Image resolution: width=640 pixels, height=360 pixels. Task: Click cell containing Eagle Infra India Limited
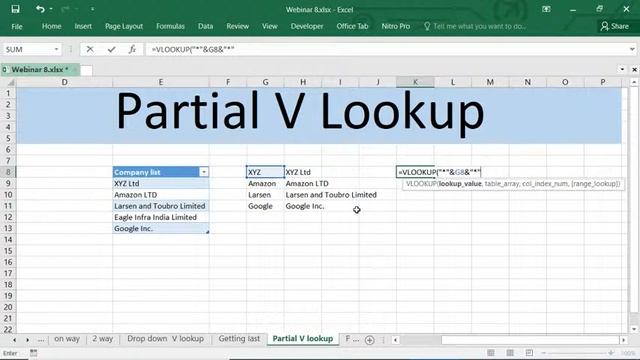[x=161, y=217]
